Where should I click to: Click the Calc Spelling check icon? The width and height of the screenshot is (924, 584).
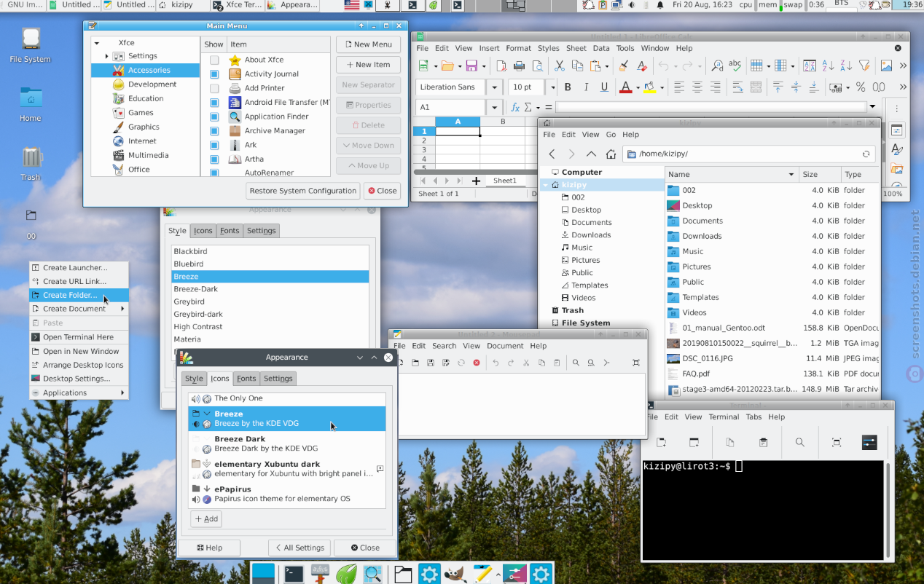point(735,66)
